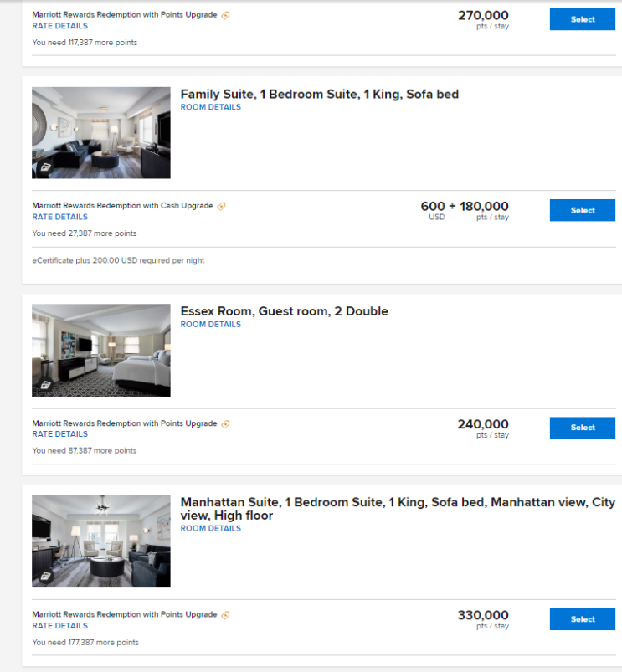This screenshot has width=622, height=672.
Task: Click the Manhattan Suite room photo
Action: pos(101,541)
